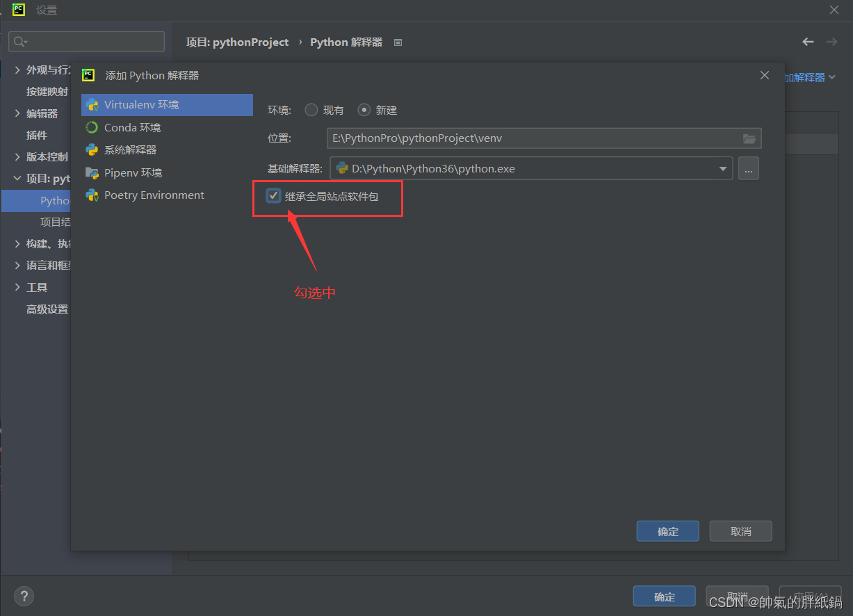The image size is (853, 616).
Task: Expand 工具 settings category
Action: tap(17, 287)
